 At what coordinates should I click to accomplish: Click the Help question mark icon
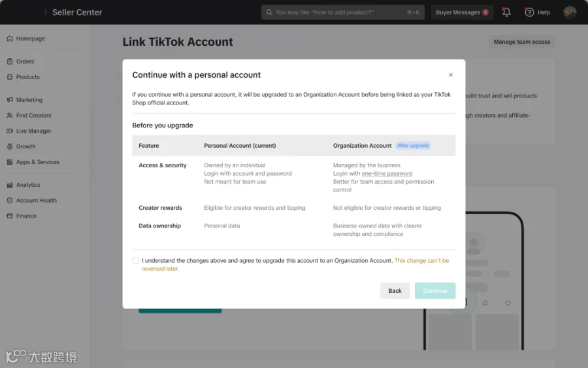[x=529, y=12]
